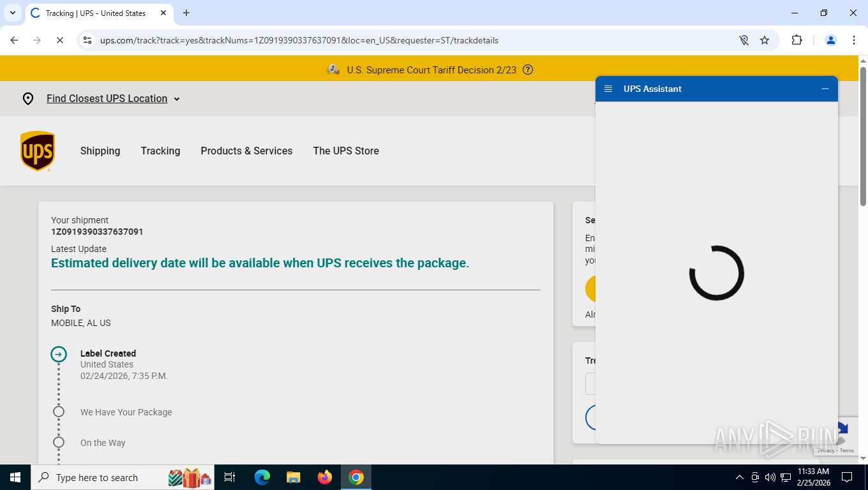Click the estimated delivery date status message
The height and width of the screenshot is (490, 868).
pyautogui.click(x=260, y=263)
